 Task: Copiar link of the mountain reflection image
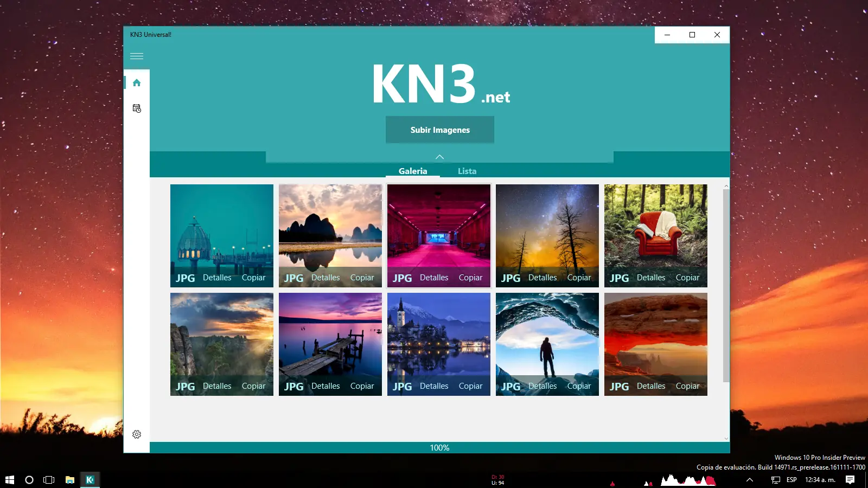click(x=362, y=278)
